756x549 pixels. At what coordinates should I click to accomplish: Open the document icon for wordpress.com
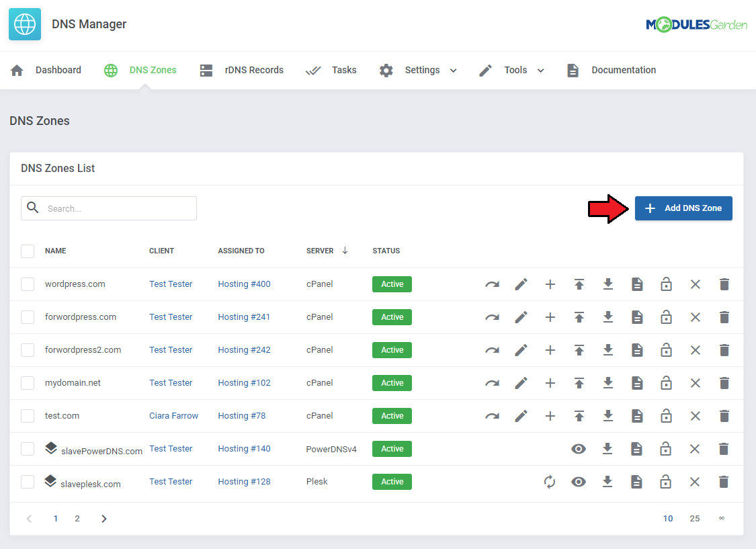pos(637,284)
